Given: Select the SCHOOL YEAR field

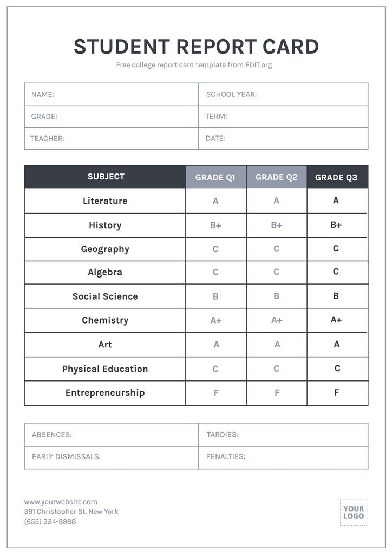Looking at the screenshot, I should pos(283,95).
